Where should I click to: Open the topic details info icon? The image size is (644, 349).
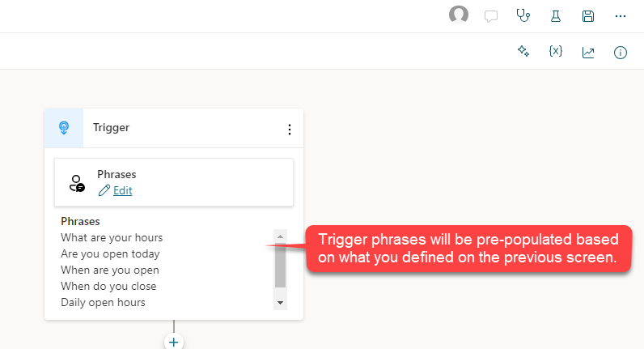pos(621,53)
